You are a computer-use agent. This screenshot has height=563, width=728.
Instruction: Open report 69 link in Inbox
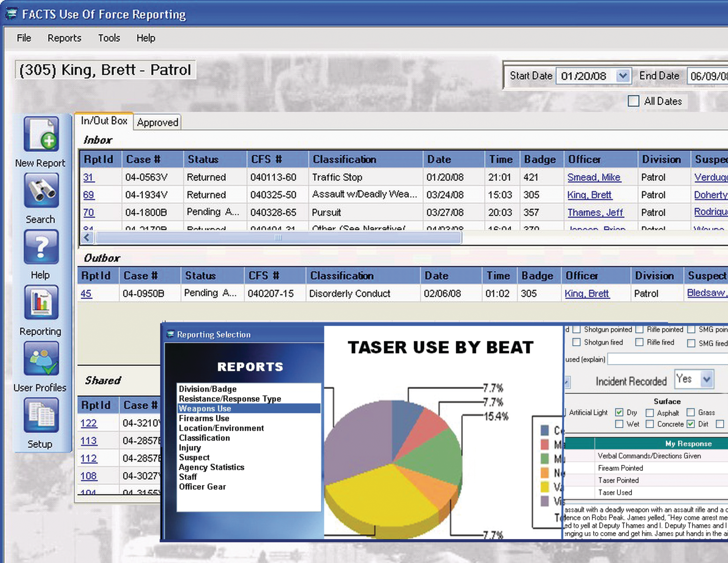click(88, 195)
